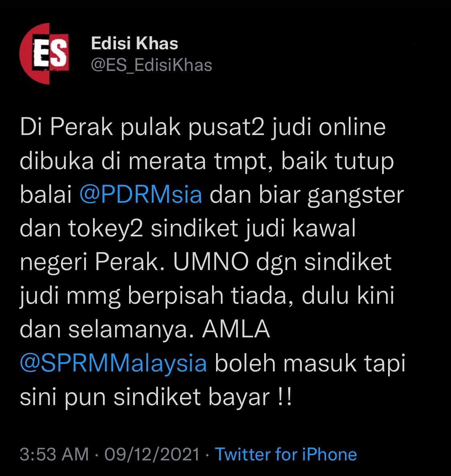Click the Twitter for iPhone source link
This screenshot has height=476, width=451.
tap(286, 454)
